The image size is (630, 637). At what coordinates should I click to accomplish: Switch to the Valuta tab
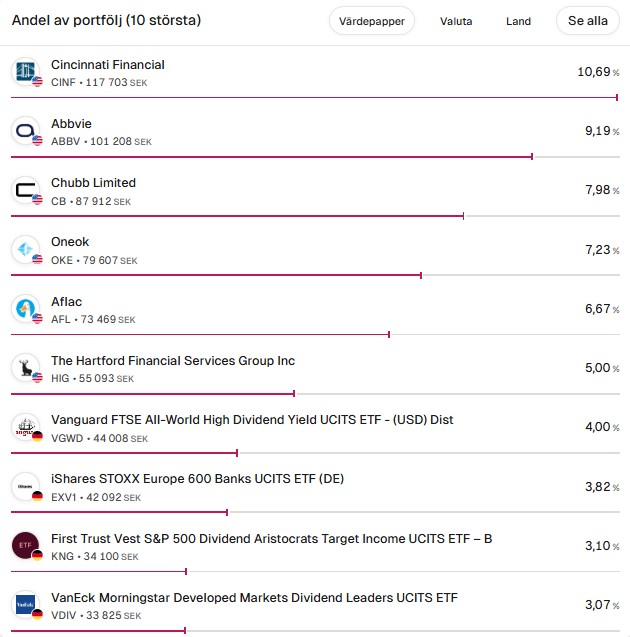[x=456, y=21]
